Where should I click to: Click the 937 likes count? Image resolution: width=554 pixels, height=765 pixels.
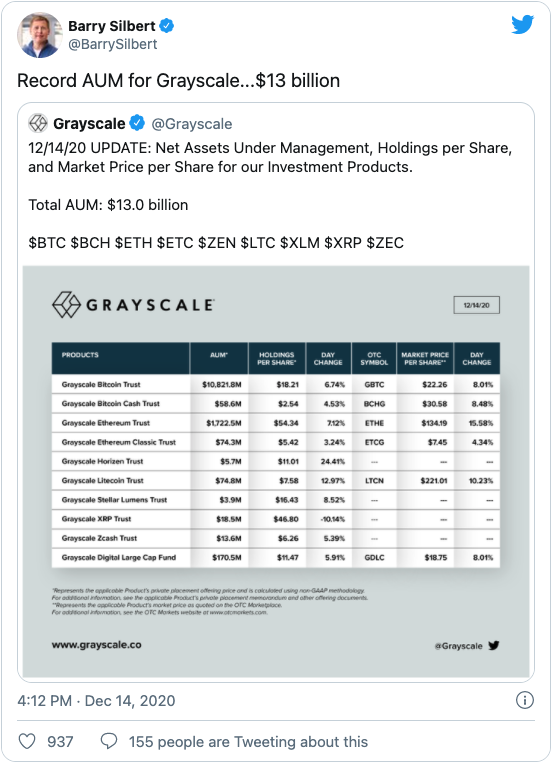pos(60,742)
